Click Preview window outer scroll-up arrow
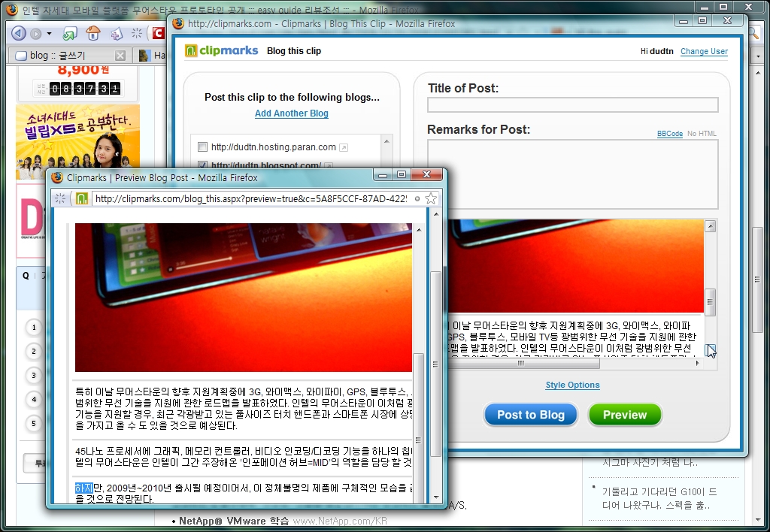The image size is (770, 532). click(435, 214)
